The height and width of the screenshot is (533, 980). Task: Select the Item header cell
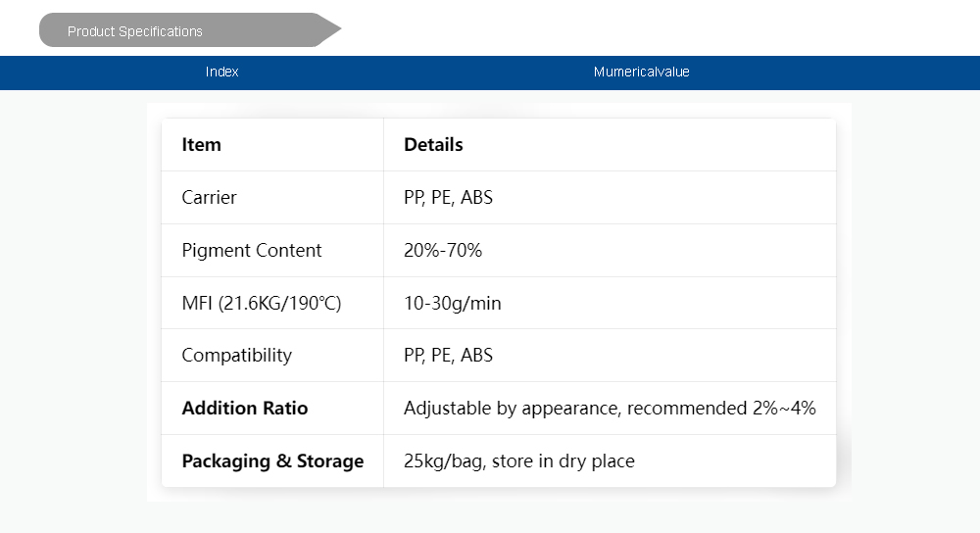(x=202, y=145)
